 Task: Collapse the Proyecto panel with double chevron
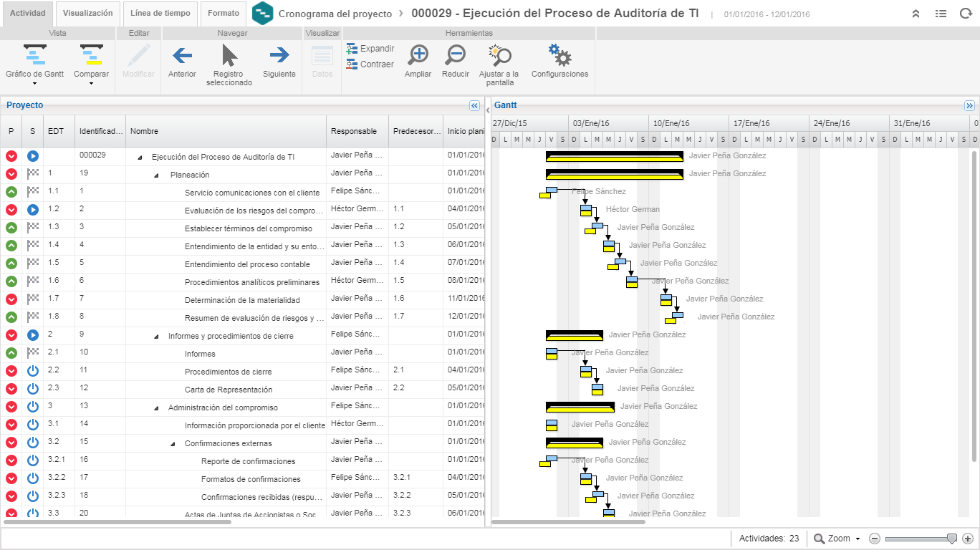474,105
